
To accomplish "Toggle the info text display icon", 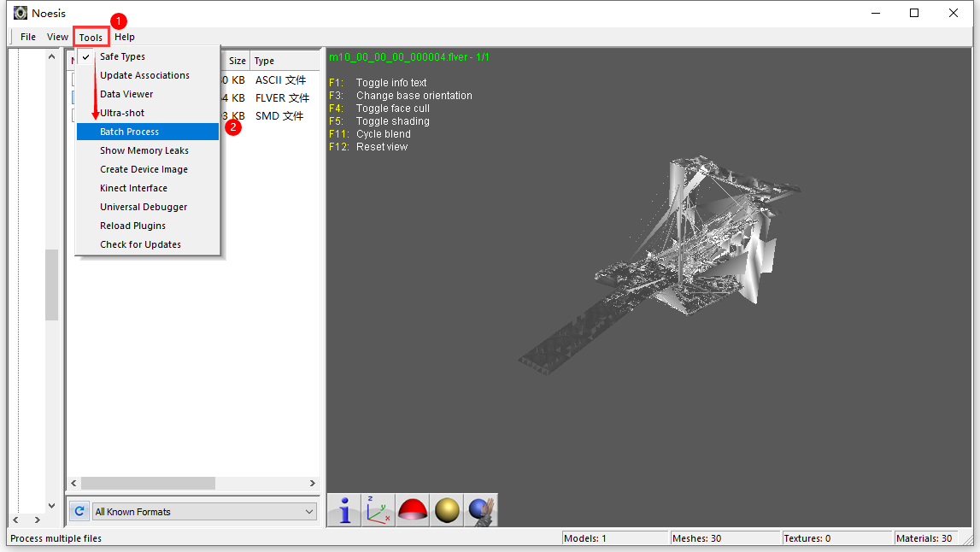I will pyautogui.click(x=343, y=510).
